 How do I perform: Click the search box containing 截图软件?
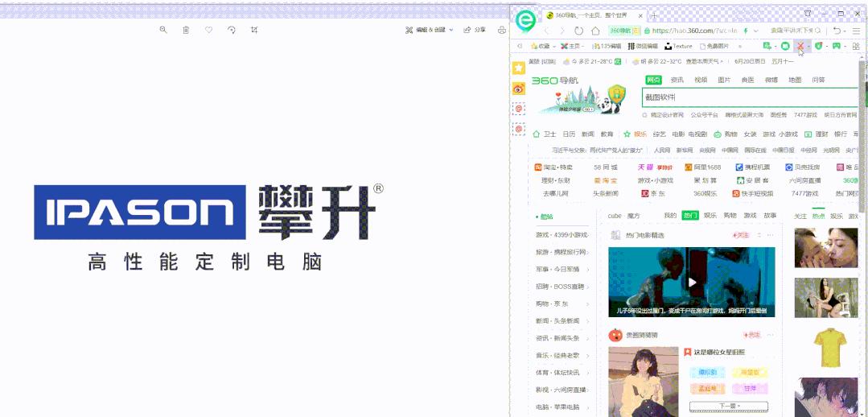click(x=751, y=97)
